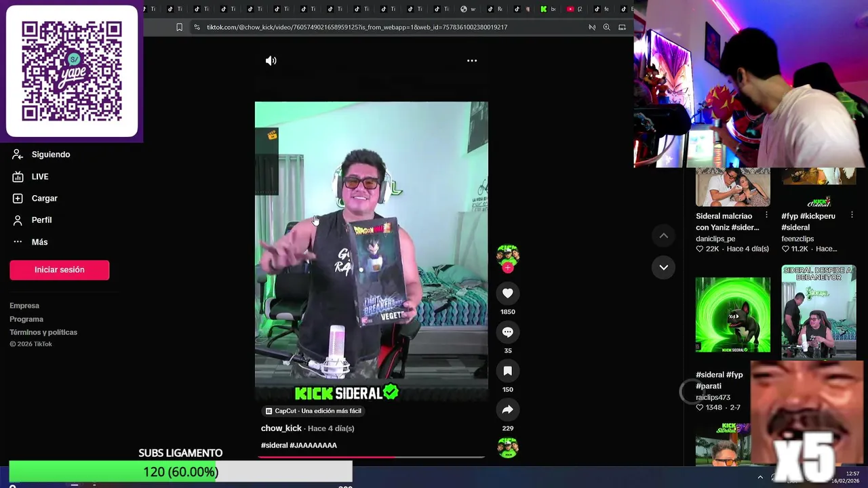Open site information icon beside the URL
Screen dimensions: 868x488
(x=197, y=27)
